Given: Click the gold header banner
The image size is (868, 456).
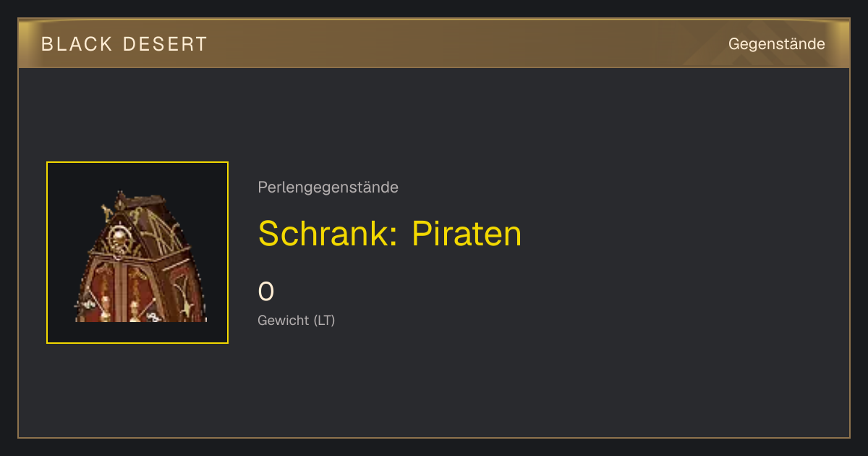Looking at the screenshot, I should (434, 43).
